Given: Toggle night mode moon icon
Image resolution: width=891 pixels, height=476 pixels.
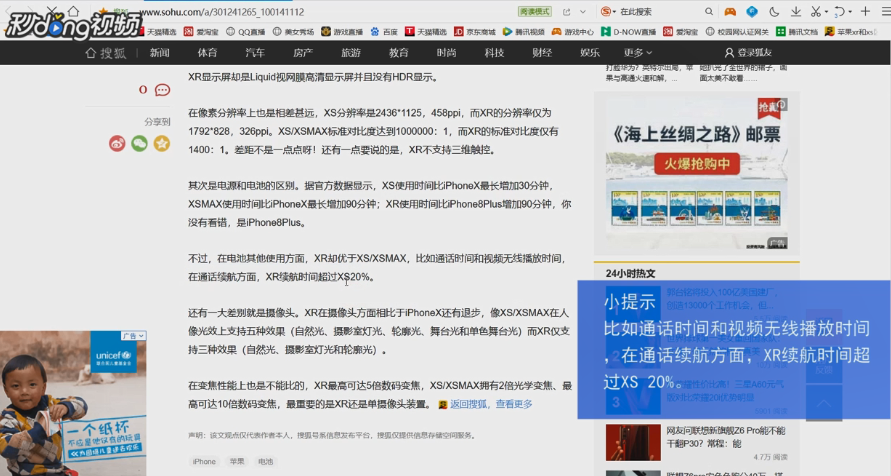Looking at the screenshot, I should pos(774,11).
